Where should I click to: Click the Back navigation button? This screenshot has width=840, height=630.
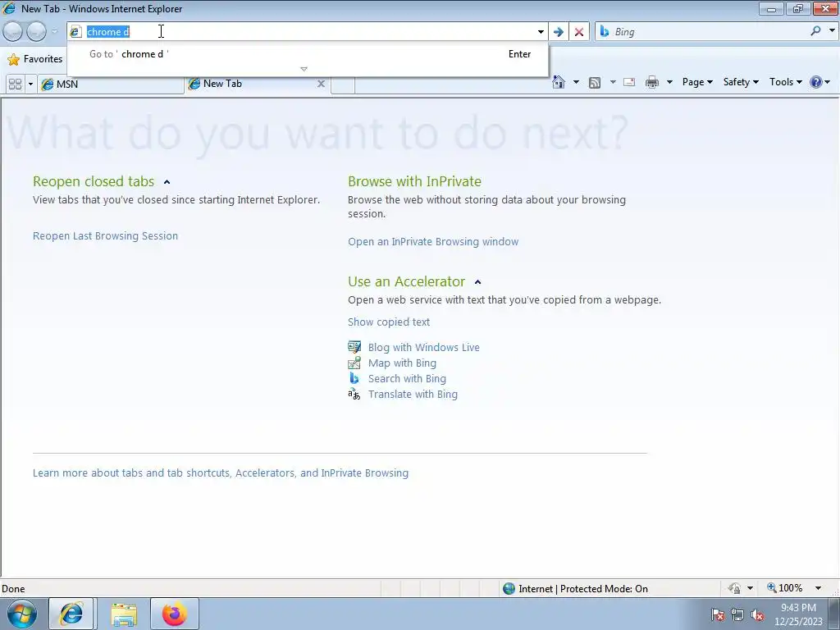click(13, 32)
